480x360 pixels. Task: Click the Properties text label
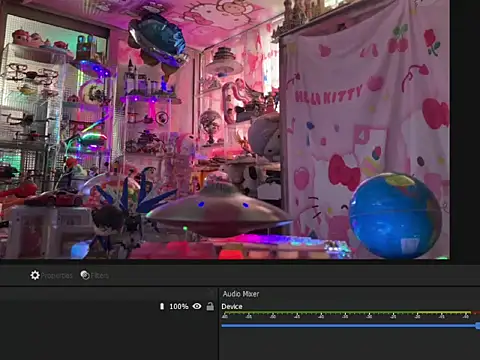tap(57, 276)
